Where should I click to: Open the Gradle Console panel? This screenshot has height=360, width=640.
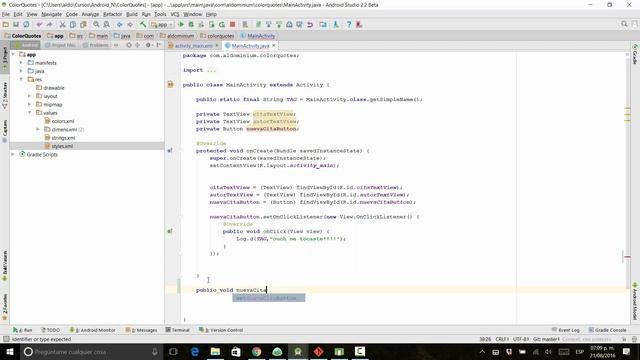click(x=607, y=330)
